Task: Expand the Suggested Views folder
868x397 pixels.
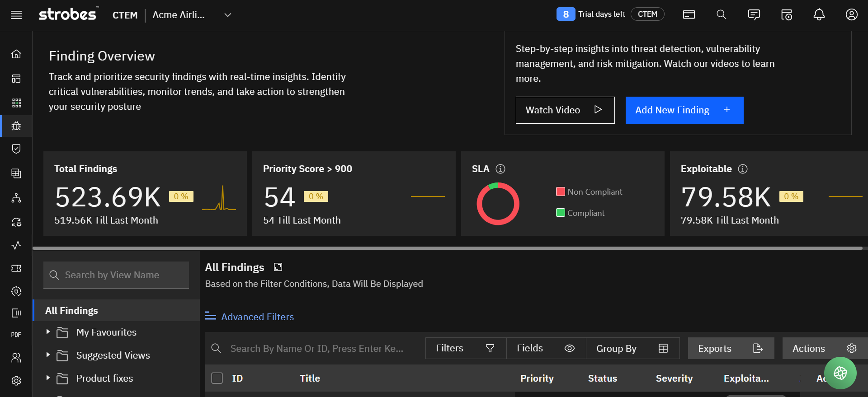Action: tap(48, 355)
